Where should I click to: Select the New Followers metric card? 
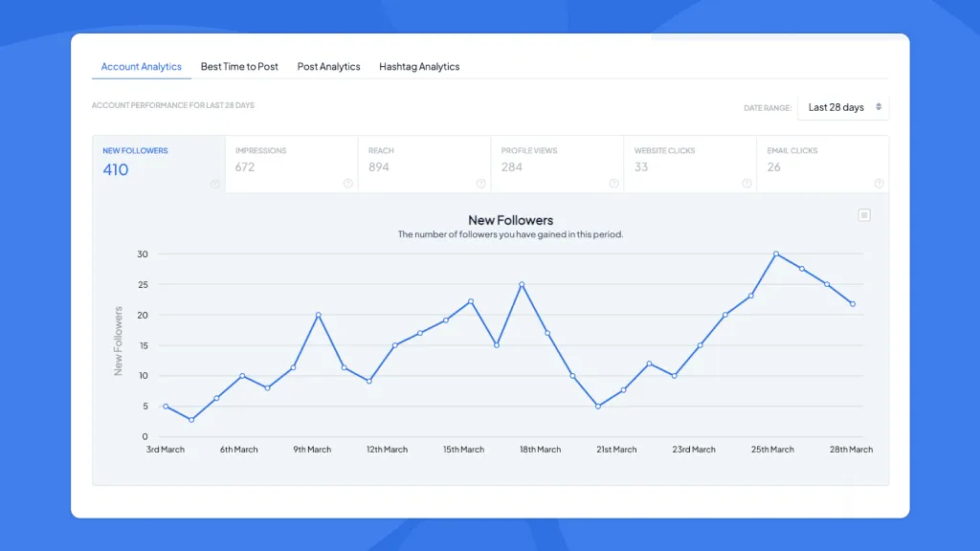[159, 165]
